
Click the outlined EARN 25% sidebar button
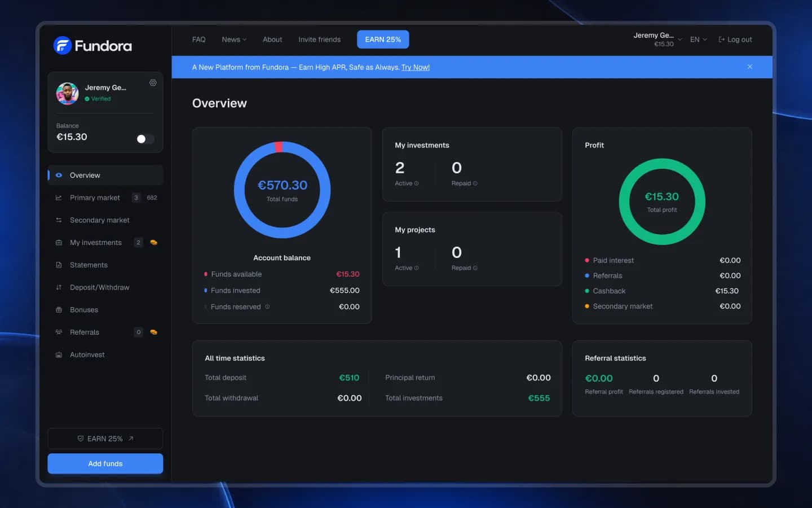coord(105,439)
